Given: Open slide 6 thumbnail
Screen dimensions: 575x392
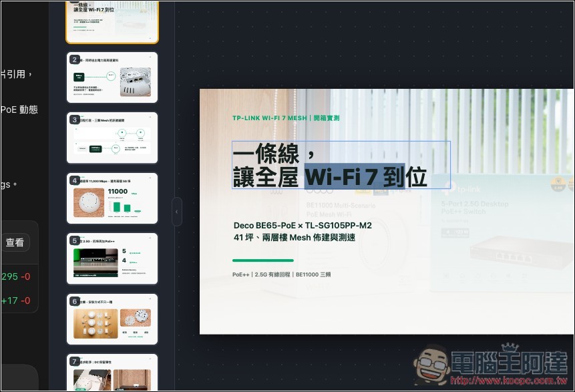Looking at the screenshot, I should point(112,319).
